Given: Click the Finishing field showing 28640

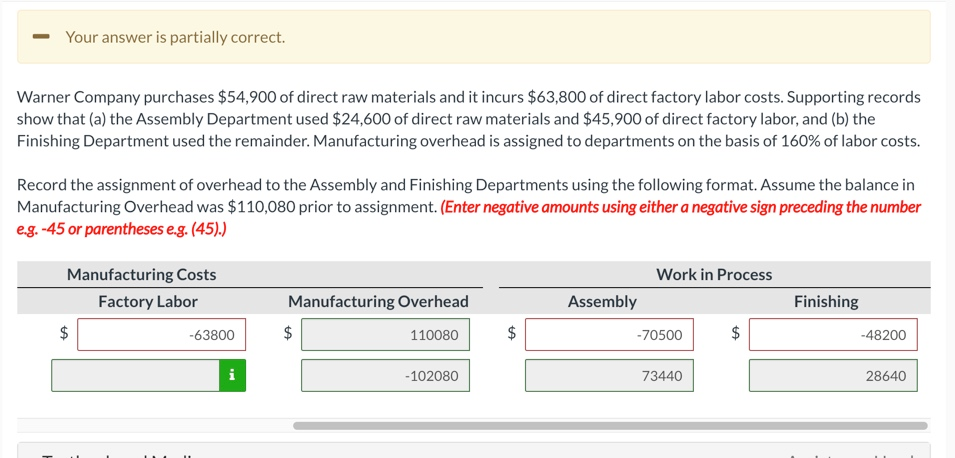Looking at the screenshot, I should point(833,376).
